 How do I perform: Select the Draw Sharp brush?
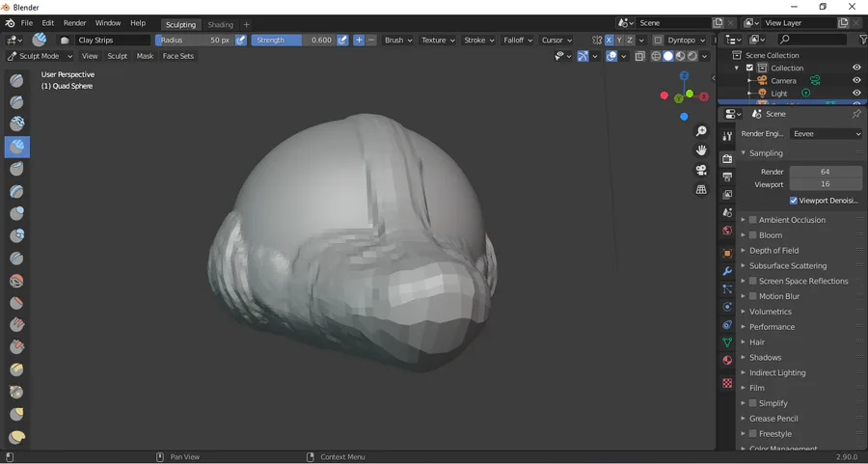16,102
